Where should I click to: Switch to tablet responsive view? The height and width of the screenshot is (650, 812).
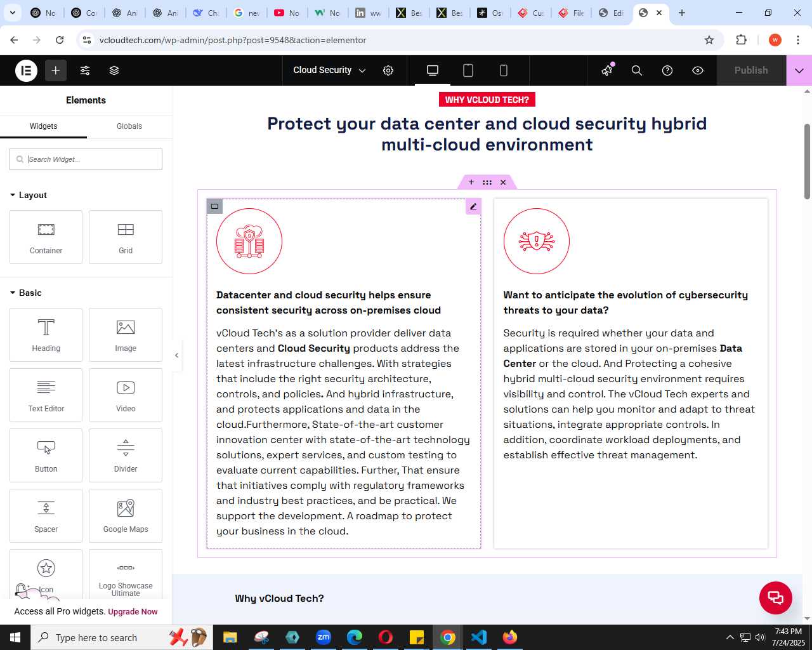click(x=468, y=70)
